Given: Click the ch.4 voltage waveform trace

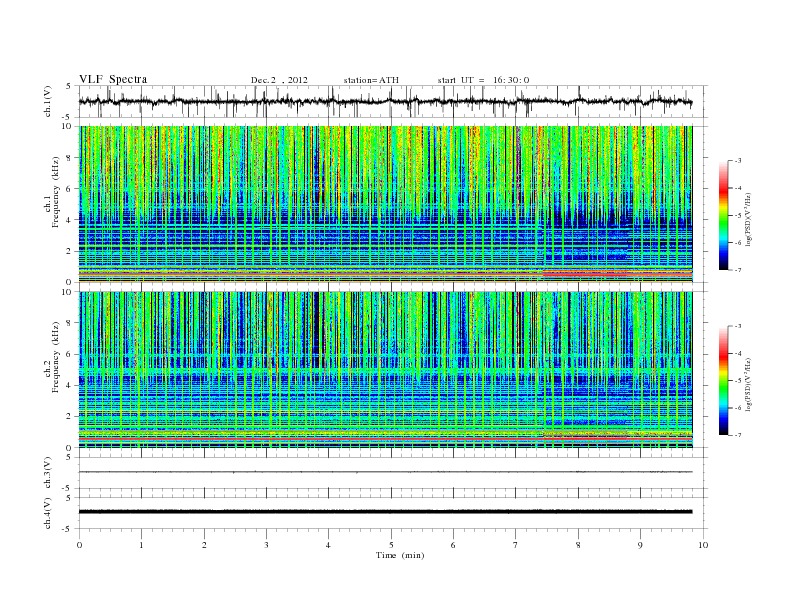Looking at the screenshot, I should click(385, 512).
